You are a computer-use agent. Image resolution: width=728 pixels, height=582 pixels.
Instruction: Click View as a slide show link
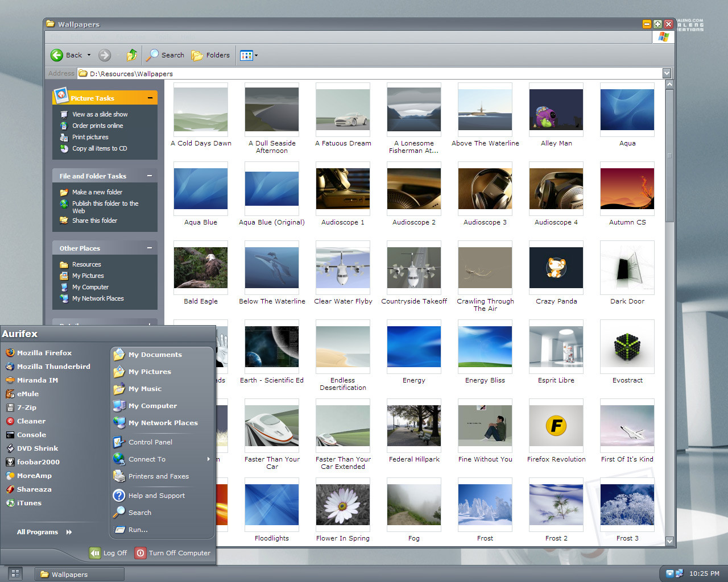pos(100,114)
